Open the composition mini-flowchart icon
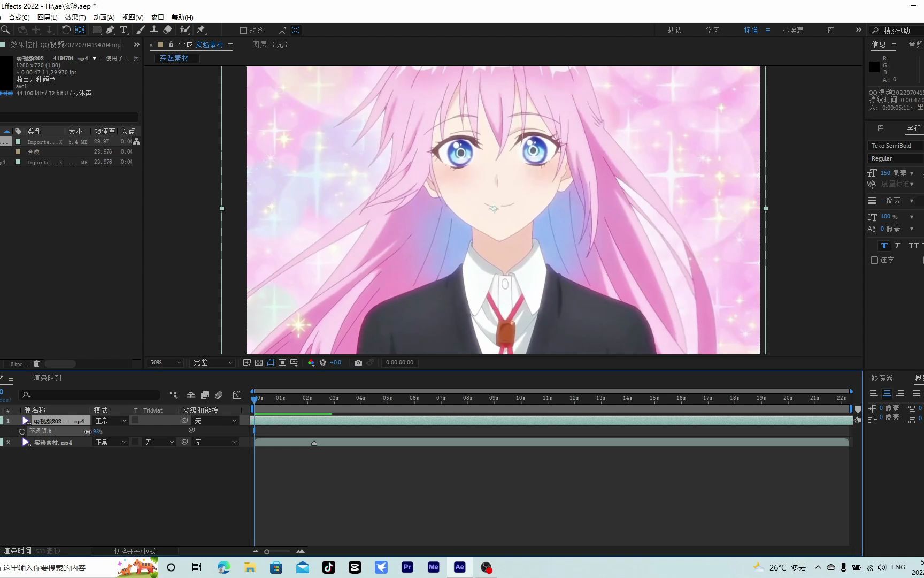The height and width of the screenshot is (578, 924). pyautogui.click(x=173, y=395)
